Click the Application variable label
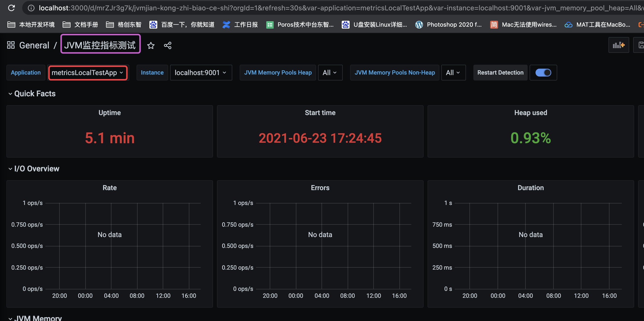The height and width of the screenshot is (321, 644). [26, 73]
